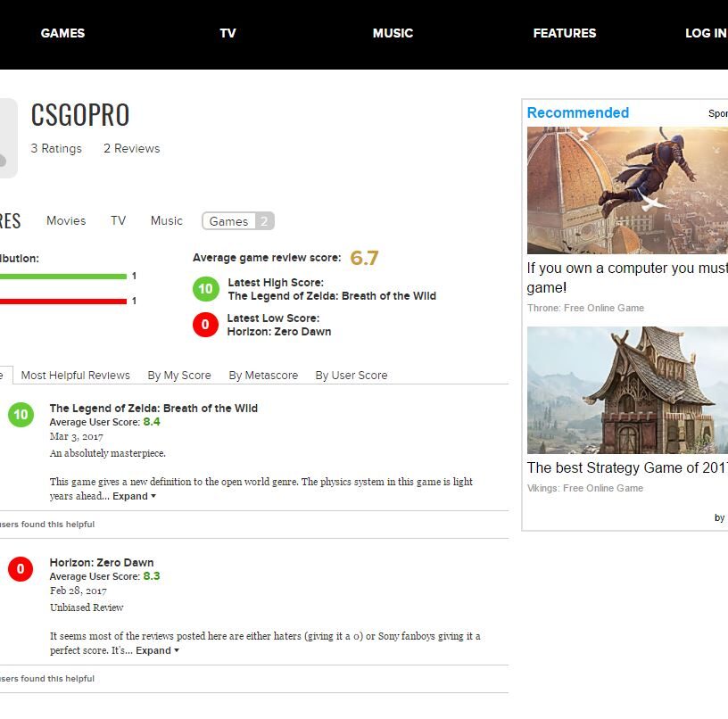The height and width of the screenshot is (719, 728).
Task: Click Throne: Free Online Game sponsor text
Action: (585, 308)
